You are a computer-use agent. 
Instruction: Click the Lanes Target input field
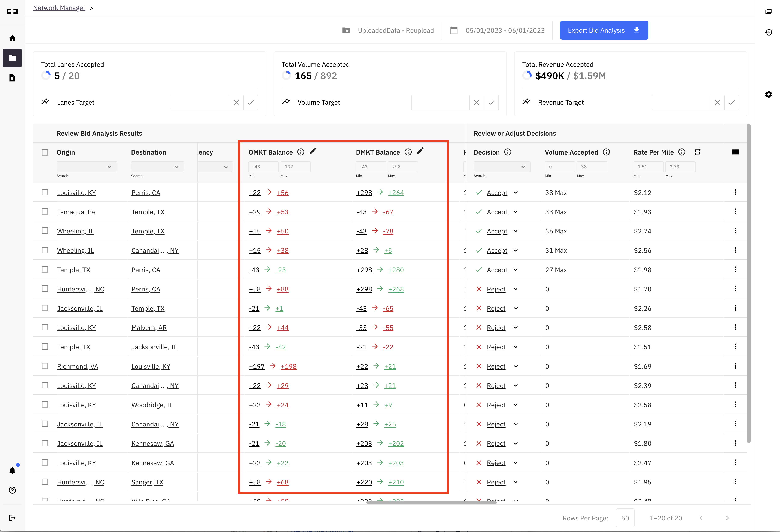pos(200,102)
